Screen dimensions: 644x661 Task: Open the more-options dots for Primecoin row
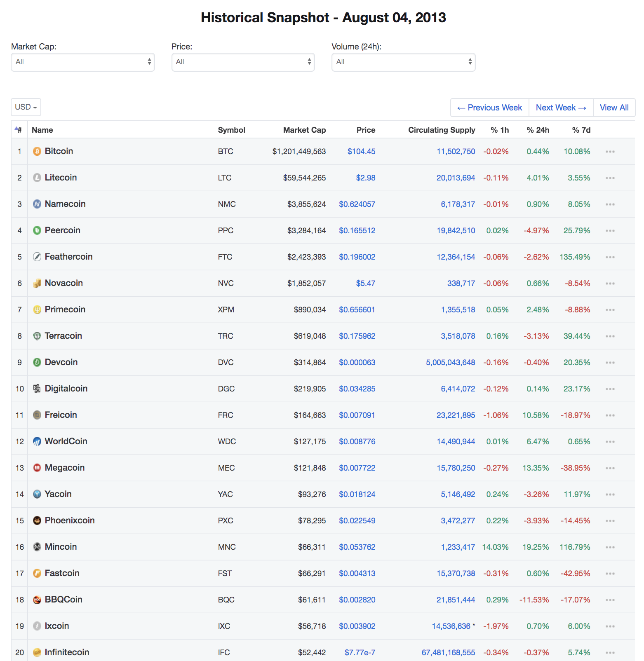click(610, 310)
